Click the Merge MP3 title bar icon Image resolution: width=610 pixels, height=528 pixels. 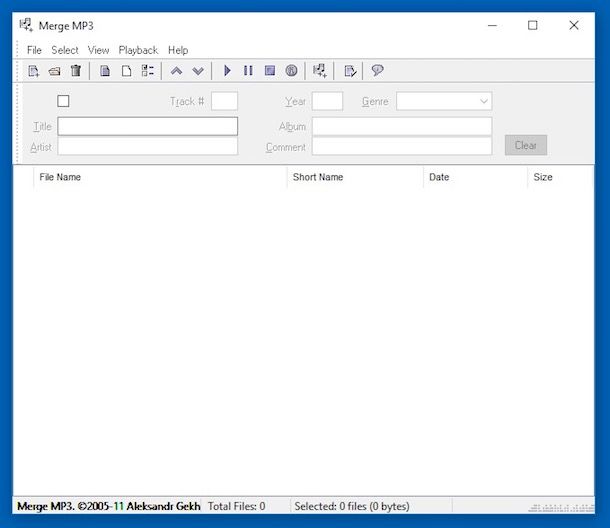26,25
